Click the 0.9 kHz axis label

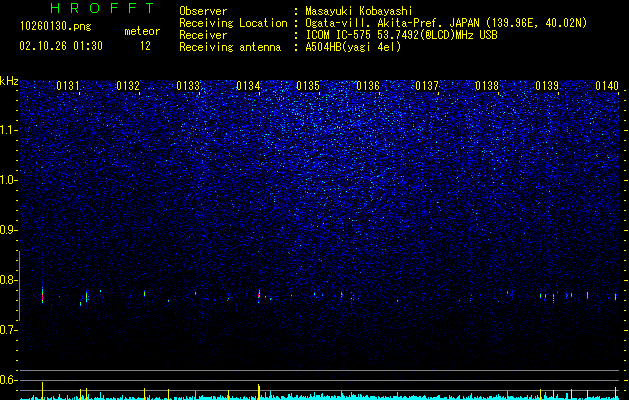click(8, 230)
